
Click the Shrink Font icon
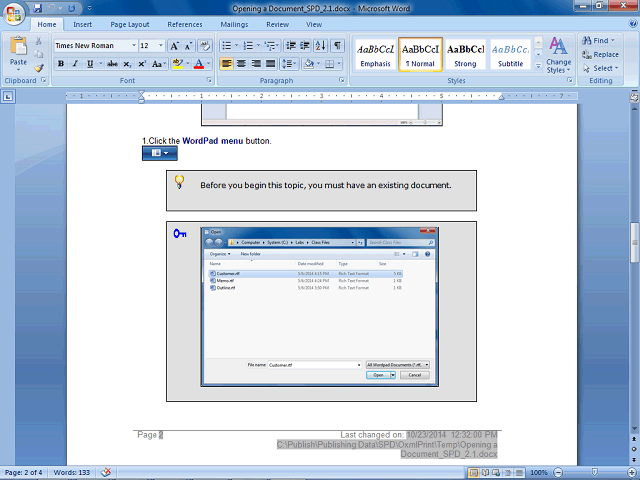tap(188, 46)
